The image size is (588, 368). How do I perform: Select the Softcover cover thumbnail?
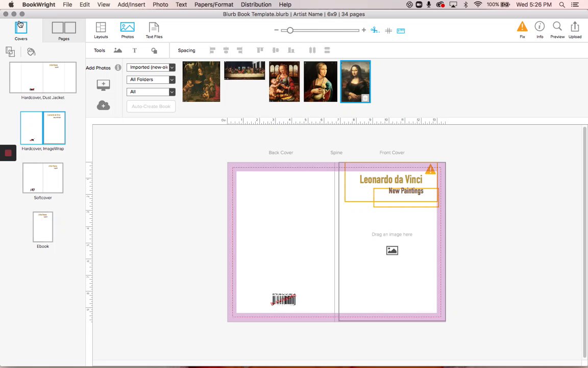coord(43,178)
